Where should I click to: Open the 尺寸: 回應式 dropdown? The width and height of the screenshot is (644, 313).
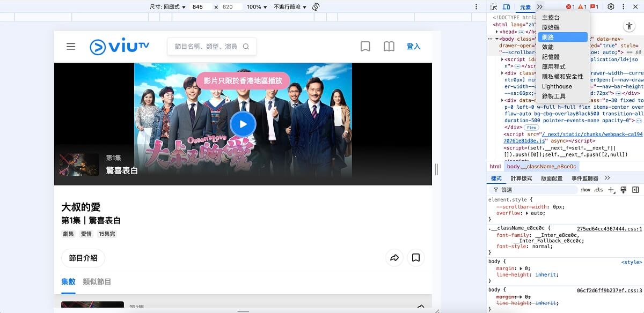coord(167,7)
